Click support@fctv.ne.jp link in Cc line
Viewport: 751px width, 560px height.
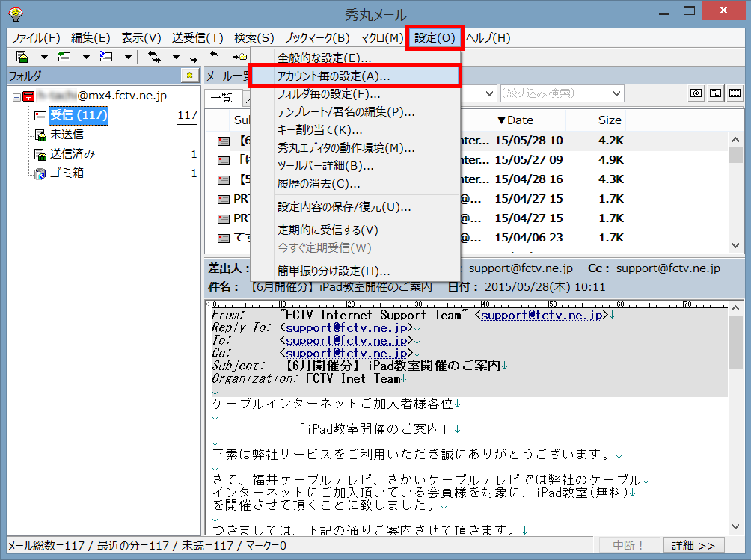click(x=346, y=353)
